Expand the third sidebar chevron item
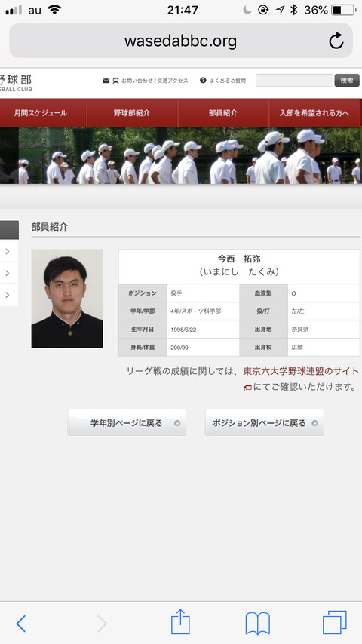 pyautogui.click(x=8, y=295)
